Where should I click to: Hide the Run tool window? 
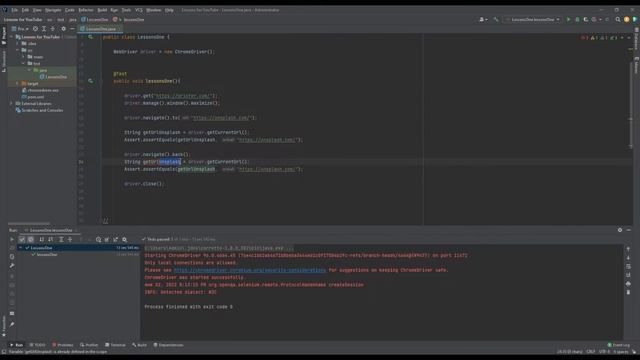[x=629, y=230]
